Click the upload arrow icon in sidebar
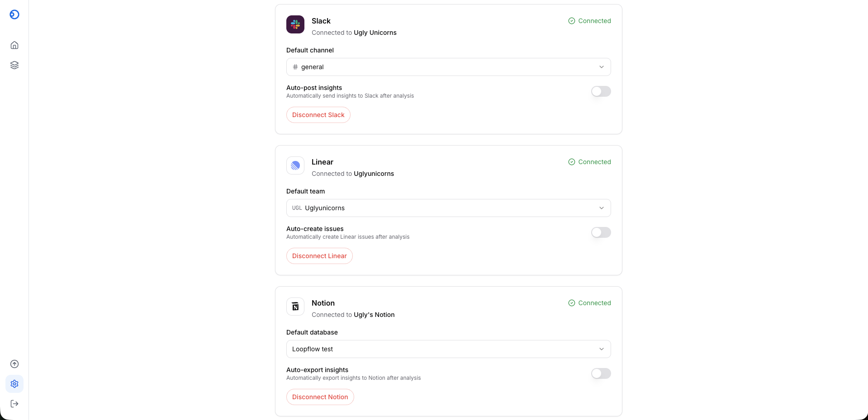Viewport: 868px width, 420px height. [x=14, y=364]
